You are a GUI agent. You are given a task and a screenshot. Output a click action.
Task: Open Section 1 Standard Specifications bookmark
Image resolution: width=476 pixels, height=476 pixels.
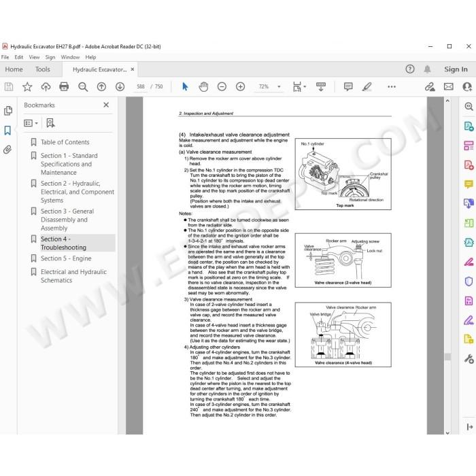(x=69, y=164)
